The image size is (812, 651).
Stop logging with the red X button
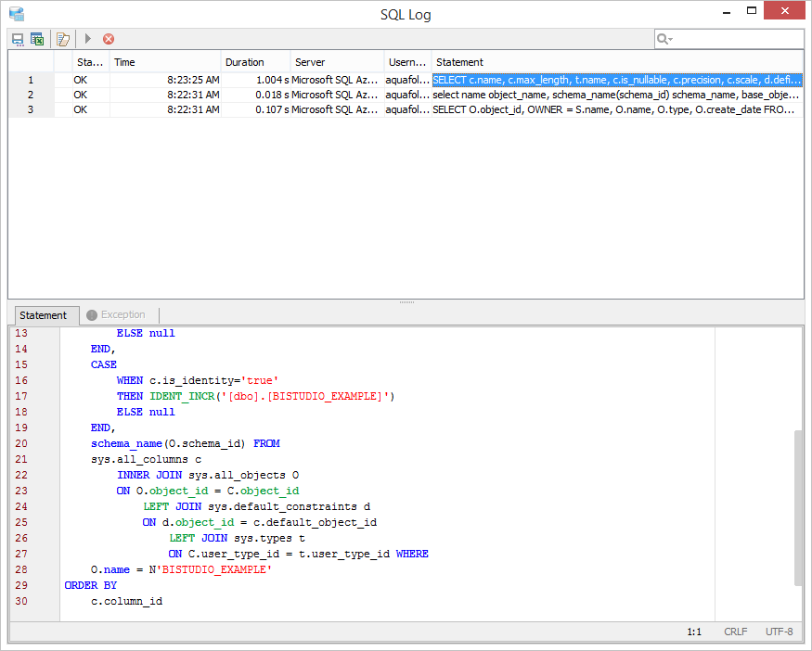click(109, 39)
